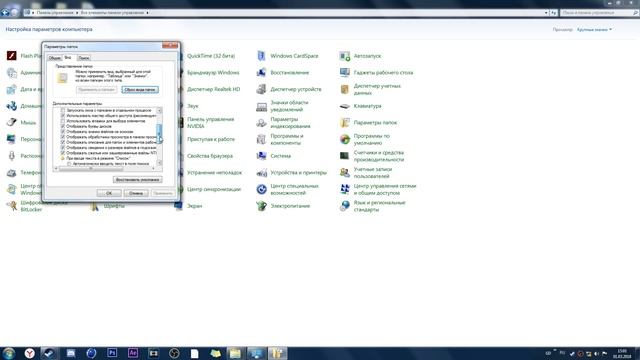Screen dimensions: 640x360
Task: Expand Все элементы панели управления breadcrumb arrow
Action: (x=147, y=13)
